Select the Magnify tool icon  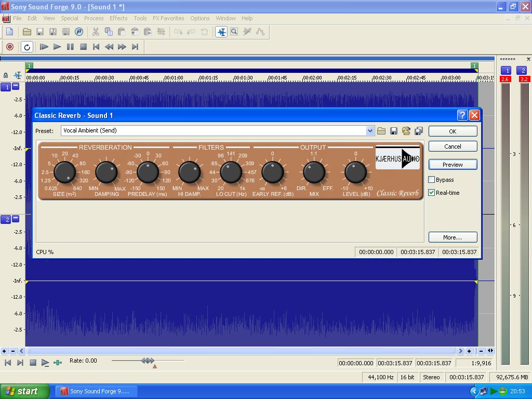pos(234,32)
